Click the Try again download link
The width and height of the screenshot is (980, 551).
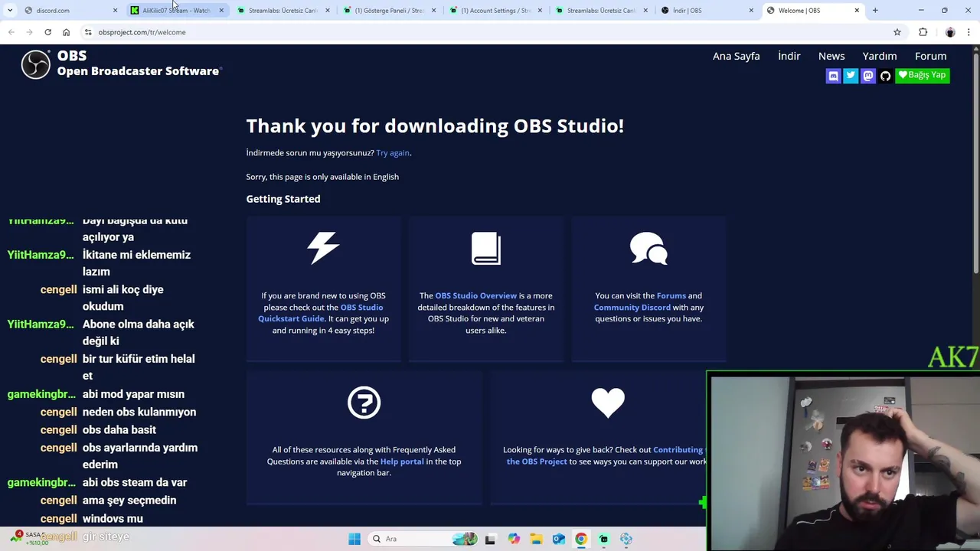coord(393,153)
